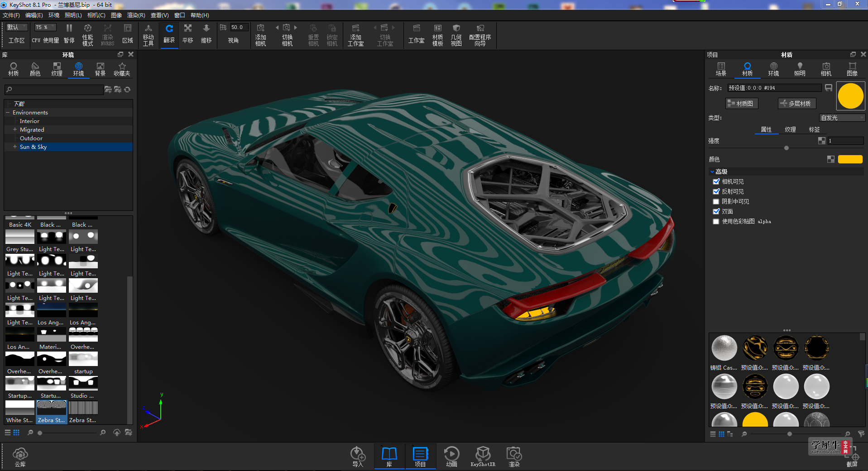868x471 pixels.
Task: Select Interior folder in tree
Action: (x=29, y=121)
